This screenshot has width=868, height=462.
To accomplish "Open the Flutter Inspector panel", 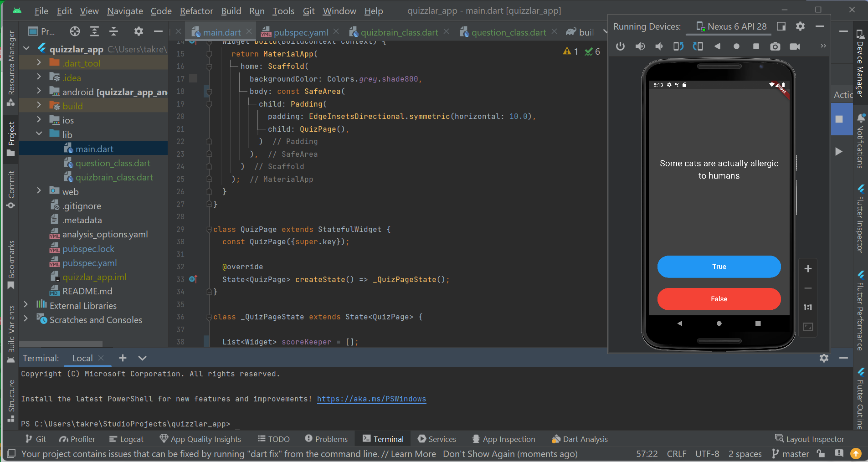I will click(861, 219).
